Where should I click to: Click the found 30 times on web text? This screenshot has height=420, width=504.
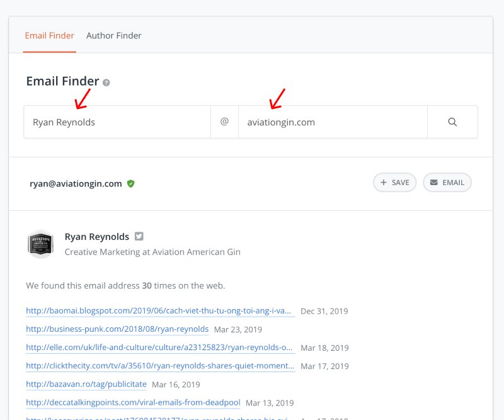[x=125, y=286]
